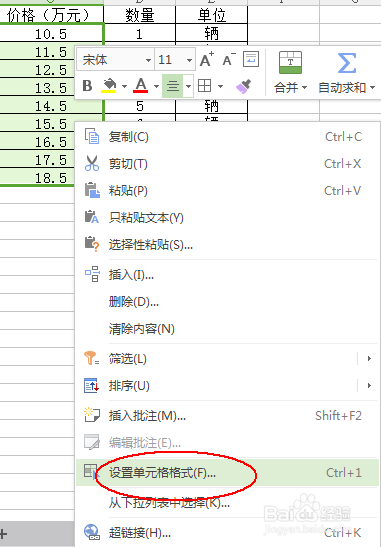
Task: Select the quantity cell containing 5
Action: pos(140,106)
